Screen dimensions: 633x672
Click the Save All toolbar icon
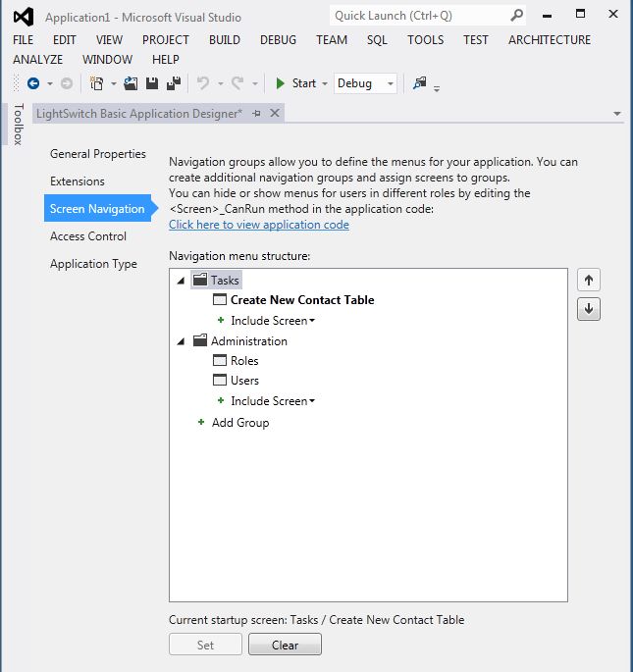pos(174,83)
